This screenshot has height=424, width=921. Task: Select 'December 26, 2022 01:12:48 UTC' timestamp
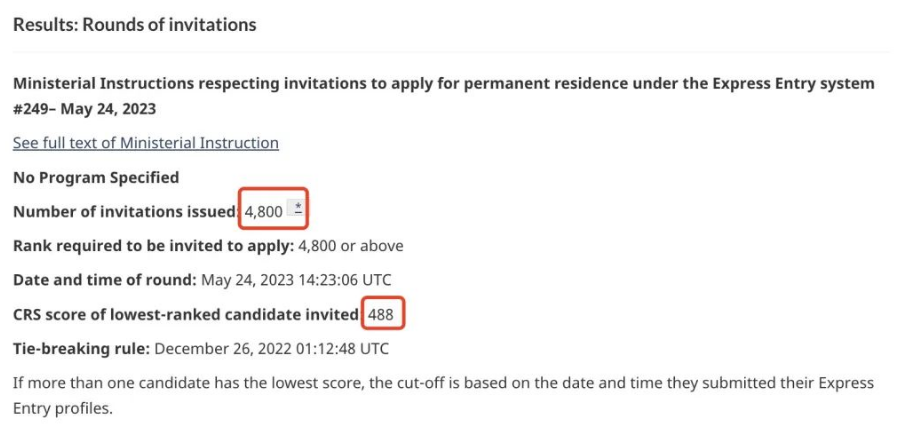coord(272,349)
